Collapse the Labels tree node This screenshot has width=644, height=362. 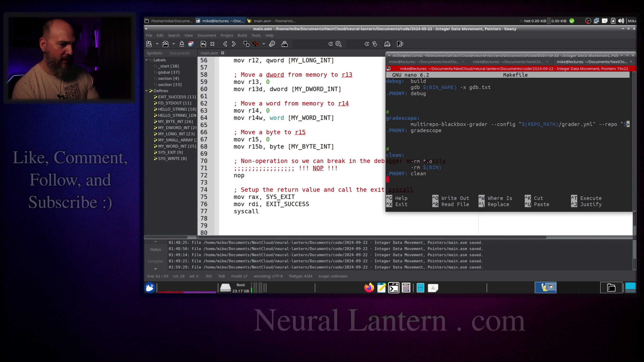(147, 60)
